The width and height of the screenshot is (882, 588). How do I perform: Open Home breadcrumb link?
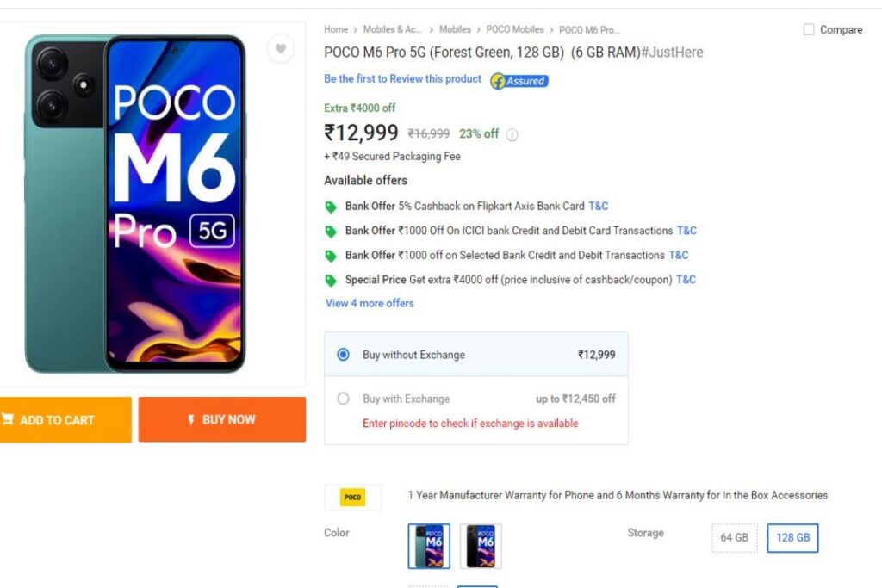[x=336, y=29]
